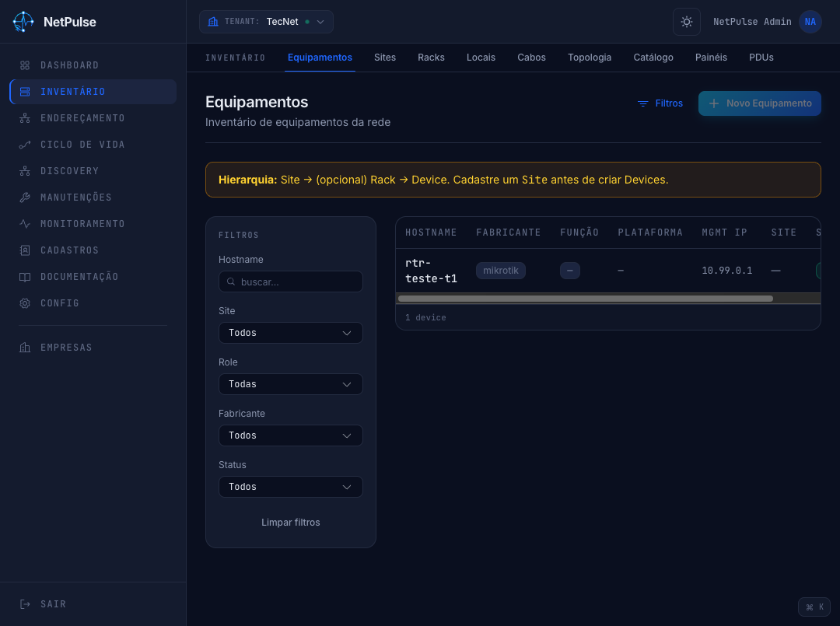Image resolution: width=840 pixels, height=626 pixels.
Task: Click the Dashboard grid icon
Action: point(25,65)
